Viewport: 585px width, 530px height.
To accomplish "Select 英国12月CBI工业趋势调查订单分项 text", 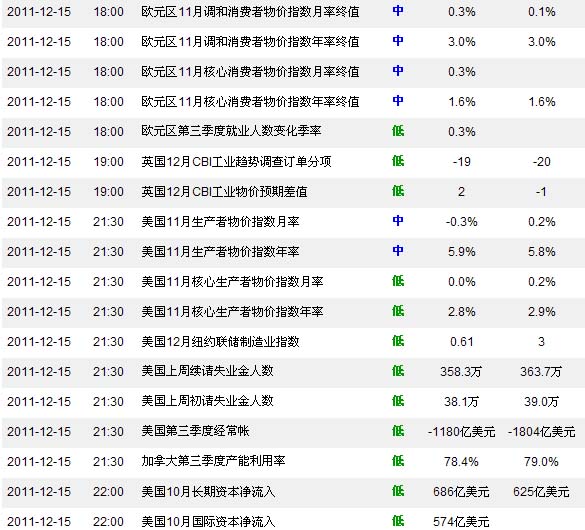I will [x=236, y=161].
